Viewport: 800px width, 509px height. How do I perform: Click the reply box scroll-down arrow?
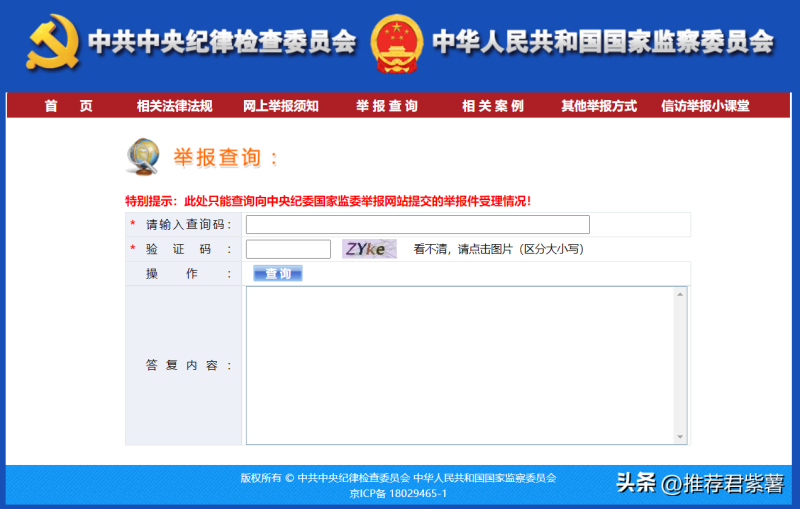point(681,437)
